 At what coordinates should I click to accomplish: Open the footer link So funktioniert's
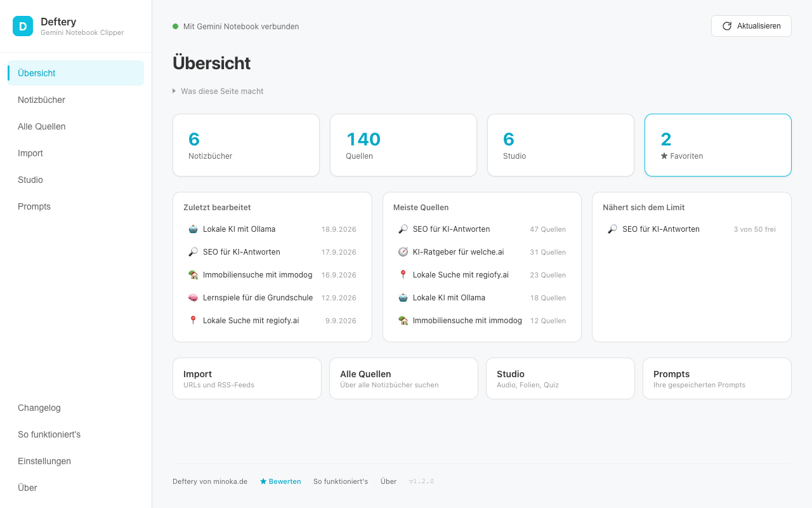(341, 481)
